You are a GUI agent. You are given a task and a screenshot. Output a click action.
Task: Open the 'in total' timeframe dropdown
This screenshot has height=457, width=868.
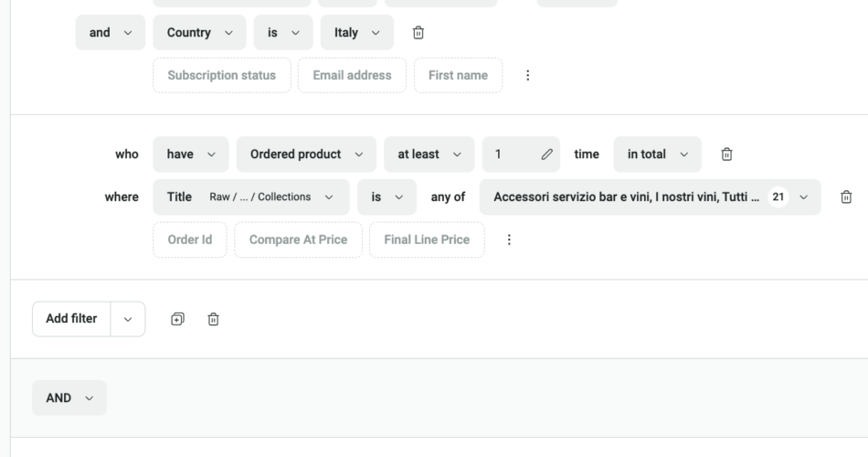657,154
